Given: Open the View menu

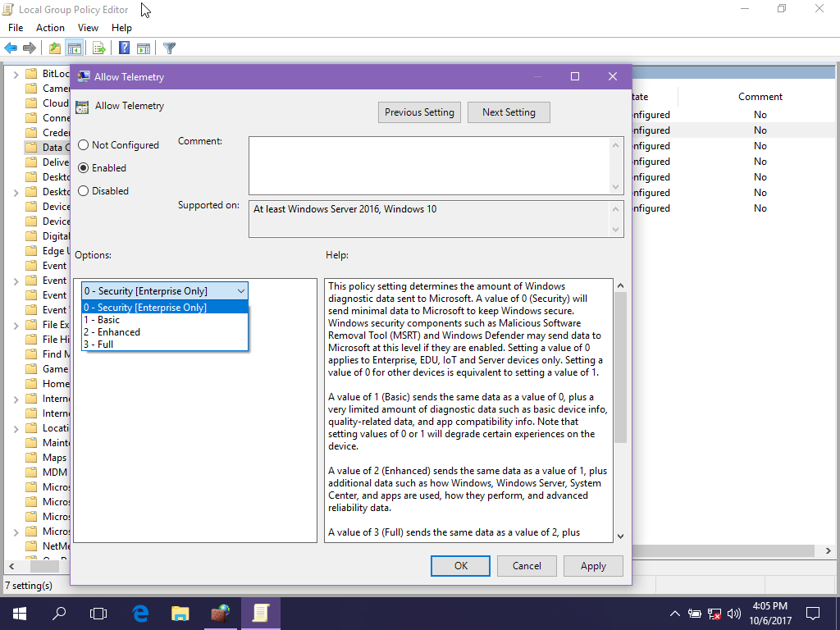Looking at the screenshot, I should click(x=88, y=28).
